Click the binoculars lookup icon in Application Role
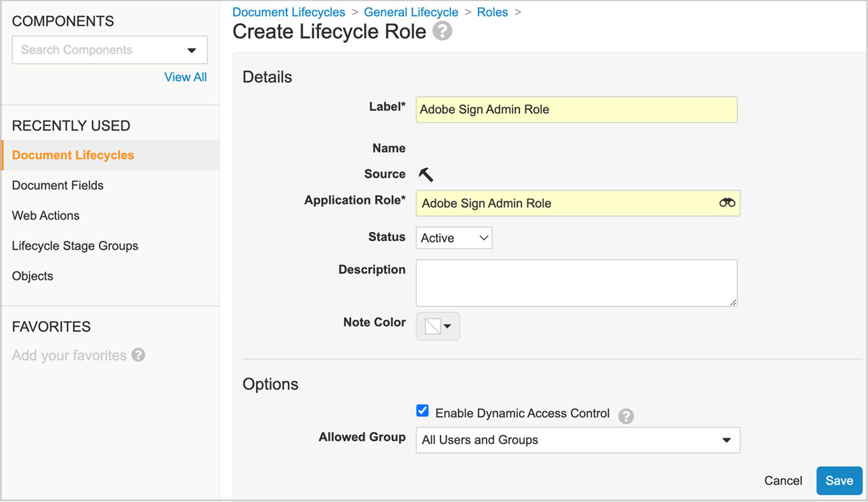The image size is (868, 502). pyautogui.click(x=727, y=202)
